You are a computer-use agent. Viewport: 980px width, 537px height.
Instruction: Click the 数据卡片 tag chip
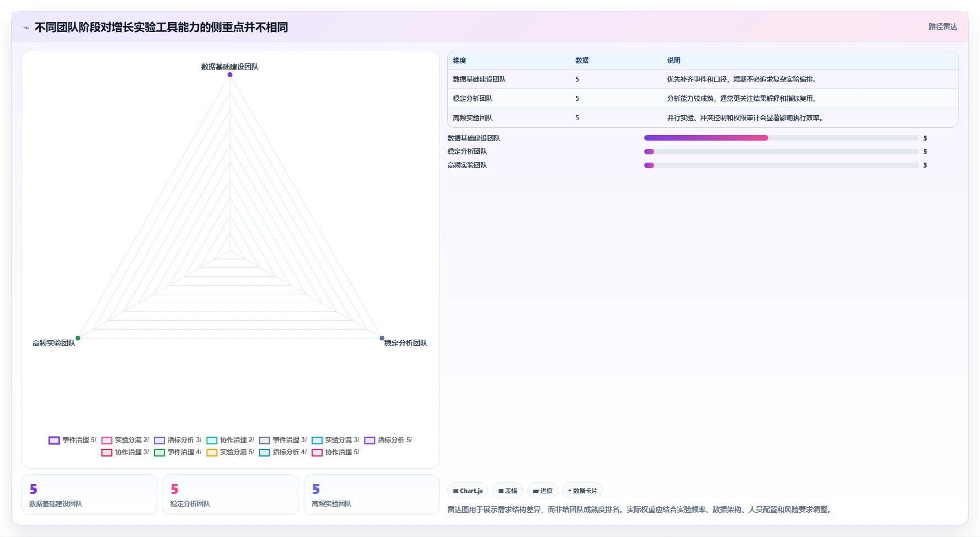pos(582,491)
